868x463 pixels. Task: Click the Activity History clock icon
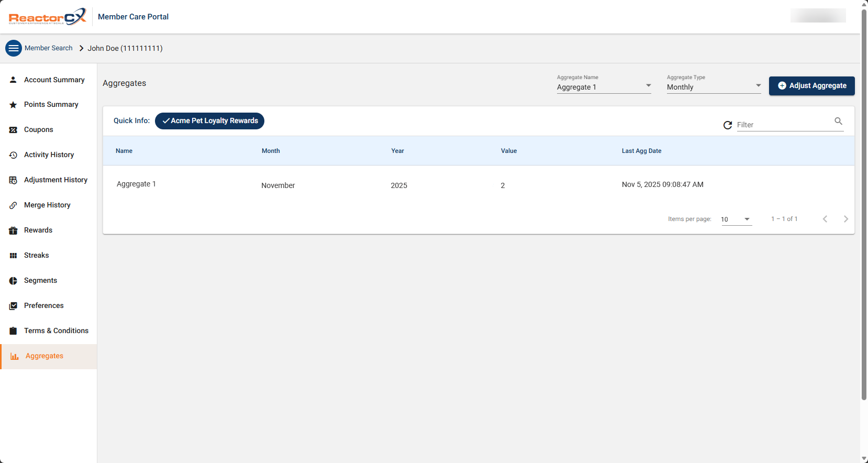point(13,155)
